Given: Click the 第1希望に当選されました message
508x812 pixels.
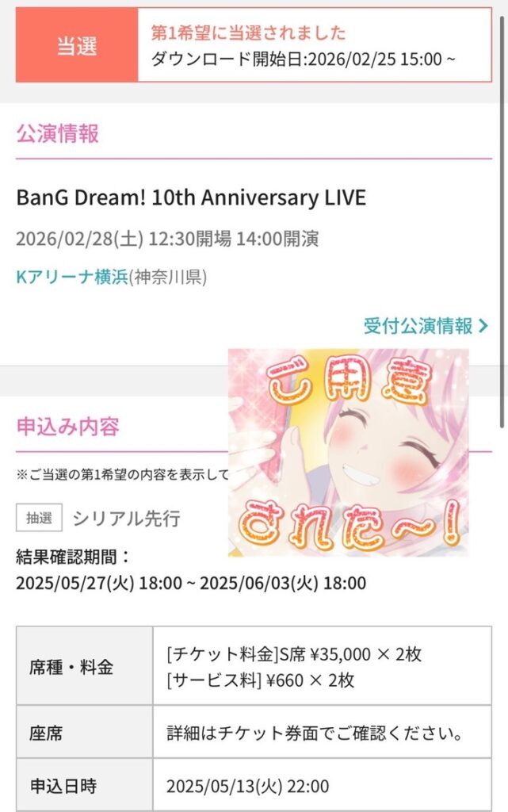Looking at the screenshot, I should coord(248,33).
